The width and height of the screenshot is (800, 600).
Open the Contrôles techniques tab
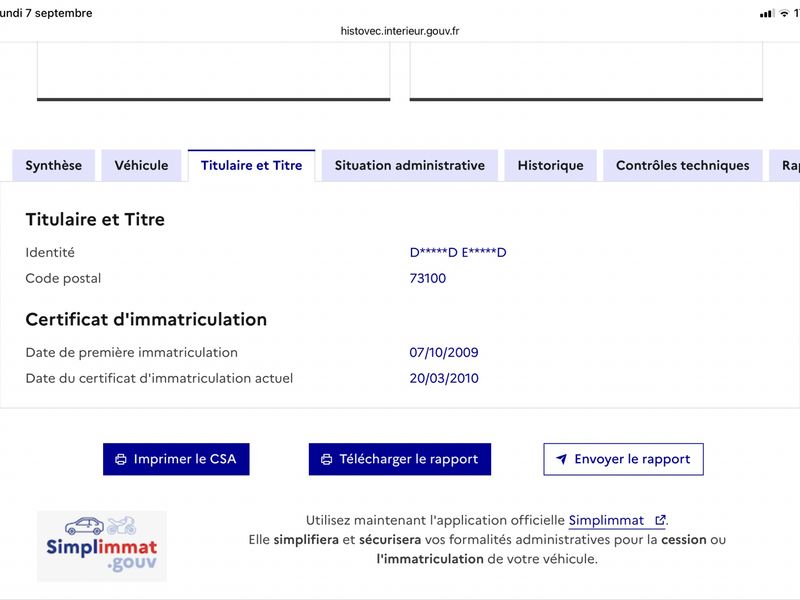pos(683,165)
